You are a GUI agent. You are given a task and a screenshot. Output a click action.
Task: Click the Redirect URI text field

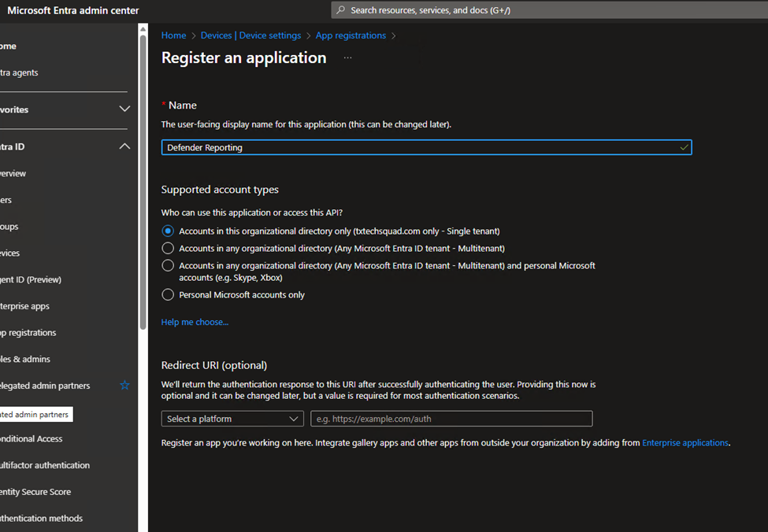(x=451, y=419)
